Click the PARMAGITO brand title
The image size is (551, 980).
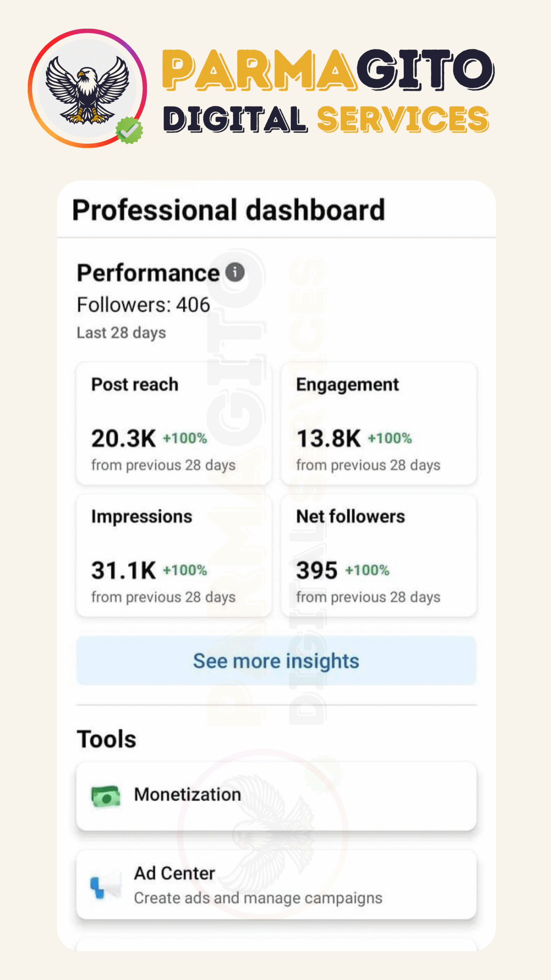[328, 70]
